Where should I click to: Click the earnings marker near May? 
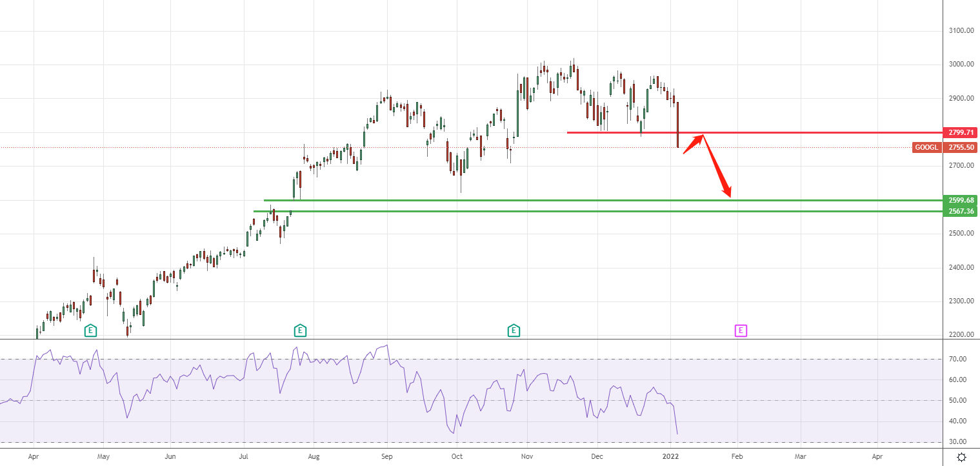click(91, 331)
